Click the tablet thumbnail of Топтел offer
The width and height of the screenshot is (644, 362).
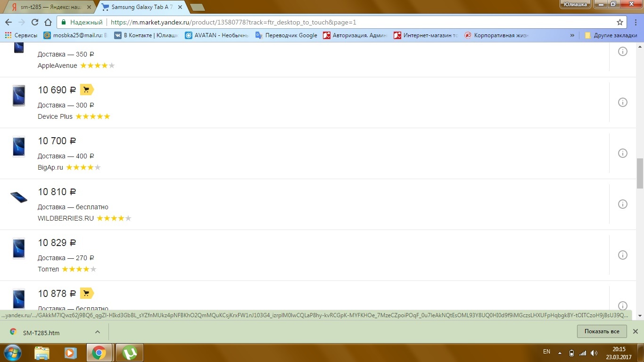(x=19, y=248)
